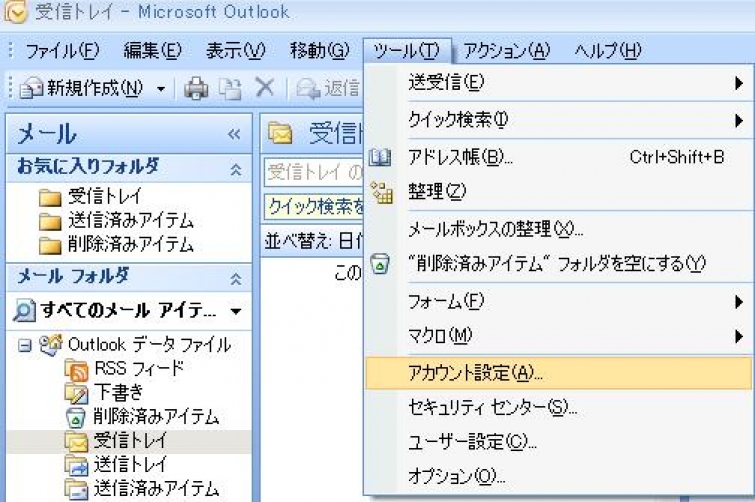Click the address book icon in Tools menu

[x=380, y=157]
